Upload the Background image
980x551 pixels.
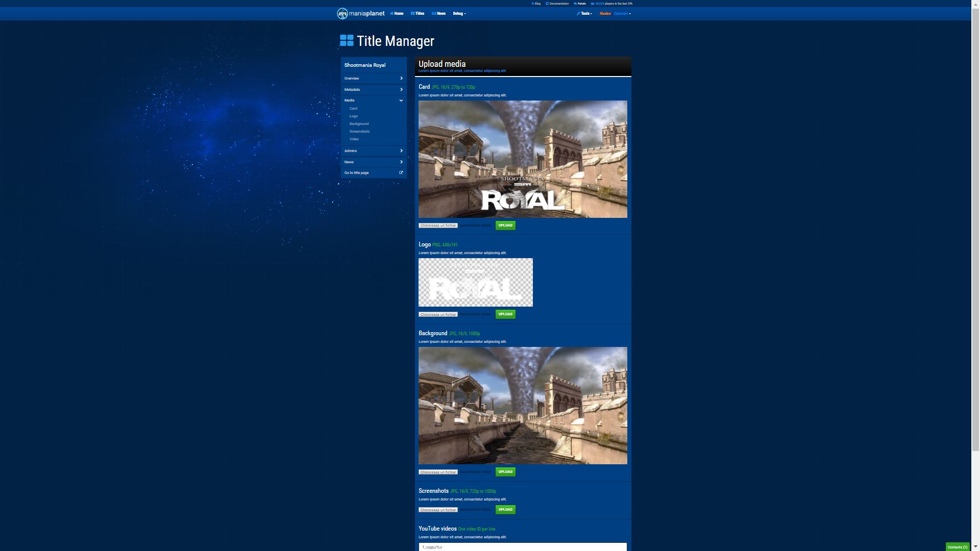coord(505,472)
